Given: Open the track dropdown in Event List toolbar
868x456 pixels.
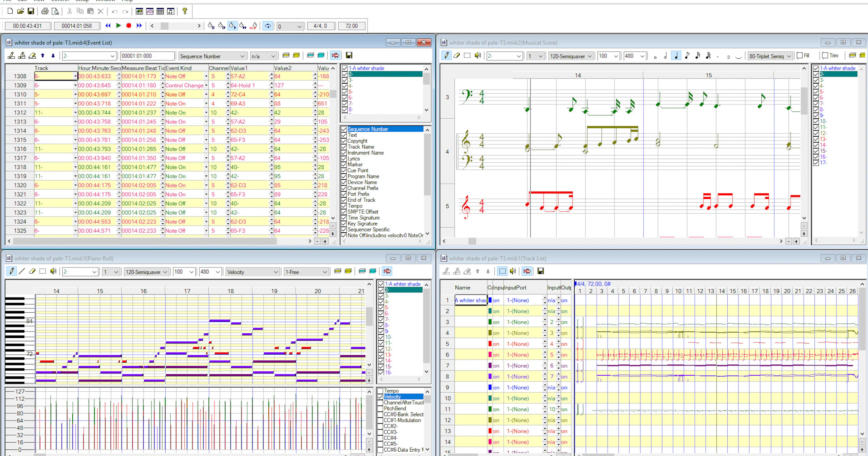Looking at the screenshot, I should 89,56.
